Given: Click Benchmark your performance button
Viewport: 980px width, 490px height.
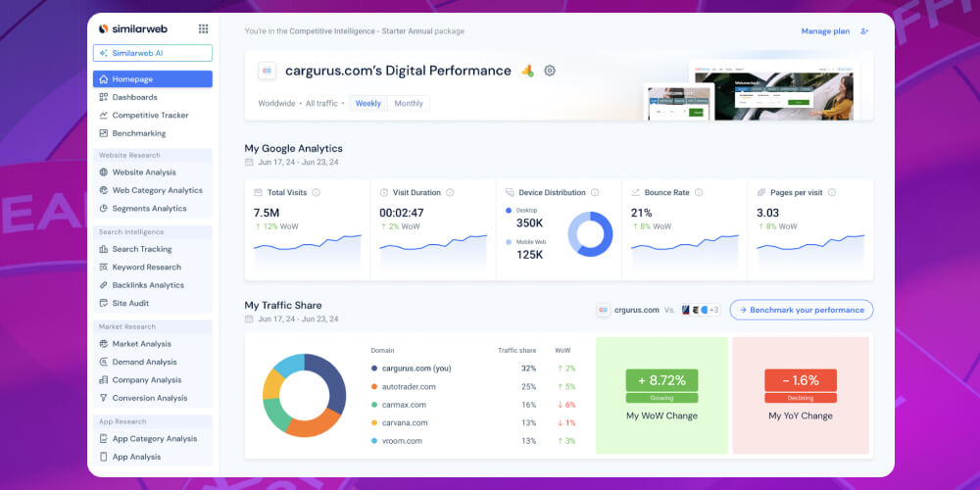Looking at the screenshot, I should pyautogui.click(x=802, y=310).
